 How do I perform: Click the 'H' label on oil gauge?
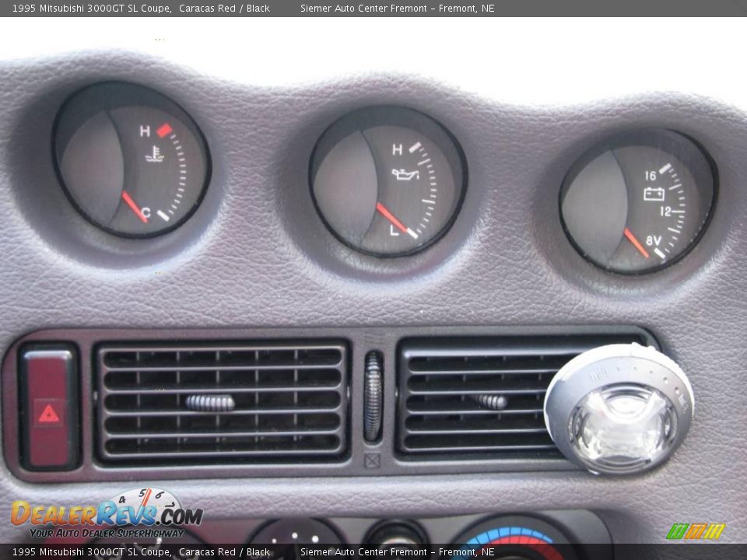[397, 150]
